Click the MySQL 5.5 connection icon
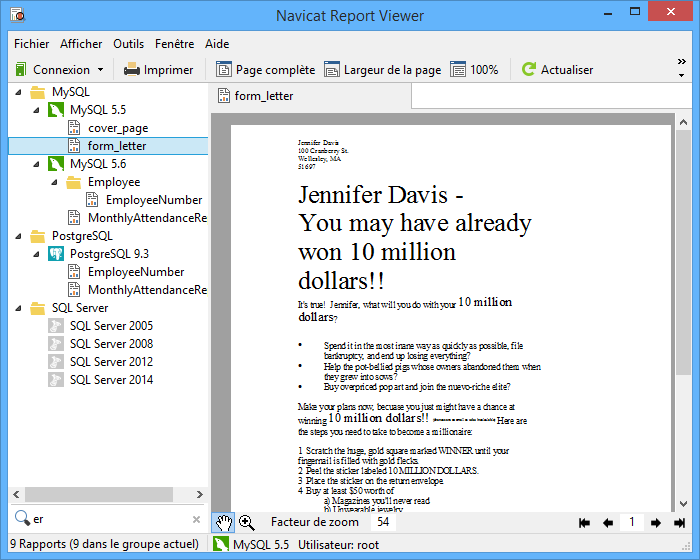 [56, 110]
